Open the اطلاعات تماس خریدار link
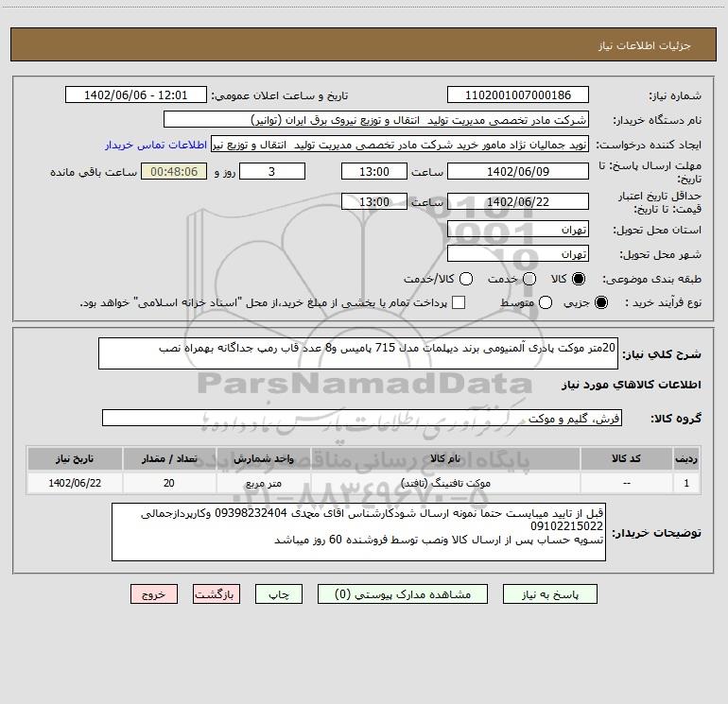This screenshot has height=704, width=728. [156, 145]
